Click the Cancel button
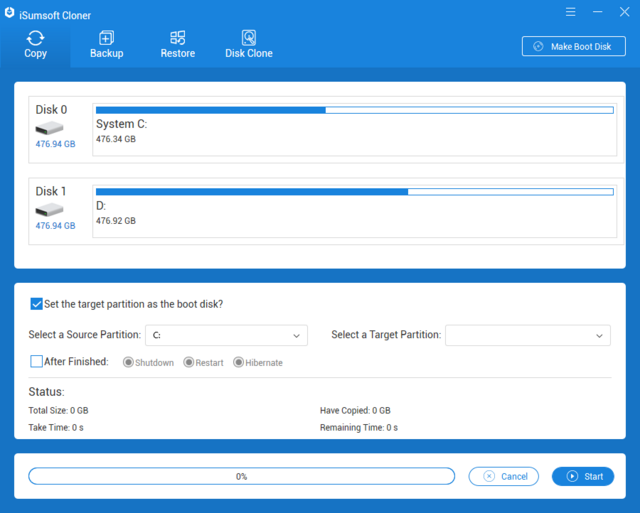 click(504, 476)
